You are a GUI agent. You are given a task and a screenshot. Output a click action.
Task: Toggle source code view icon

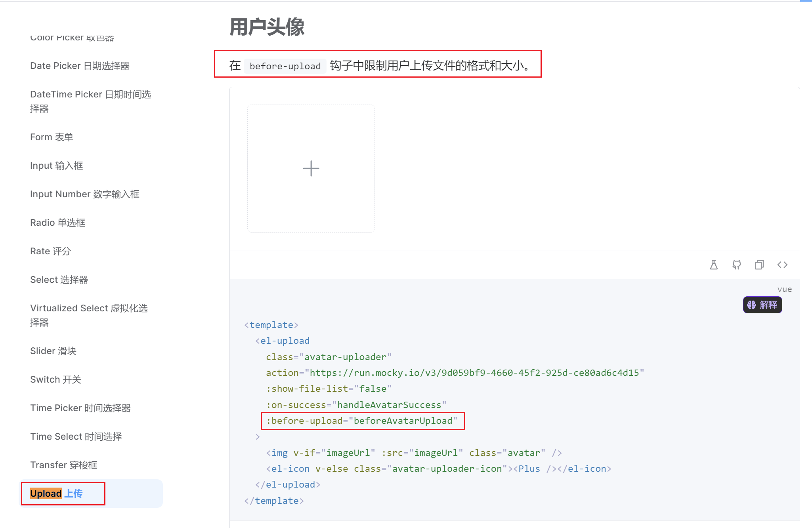[782, 265]
